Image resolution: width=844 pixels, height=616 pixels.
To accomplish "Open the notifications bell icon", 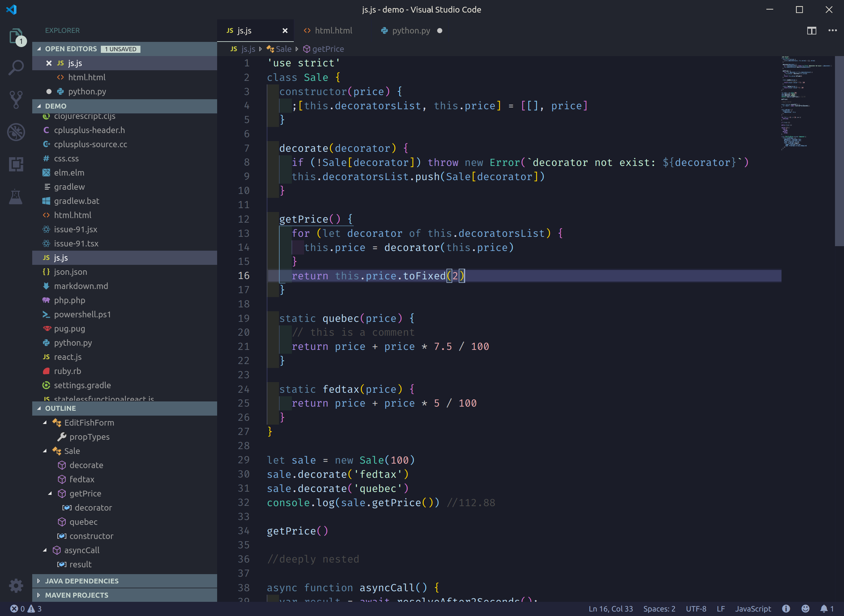I will pos(824,609).
